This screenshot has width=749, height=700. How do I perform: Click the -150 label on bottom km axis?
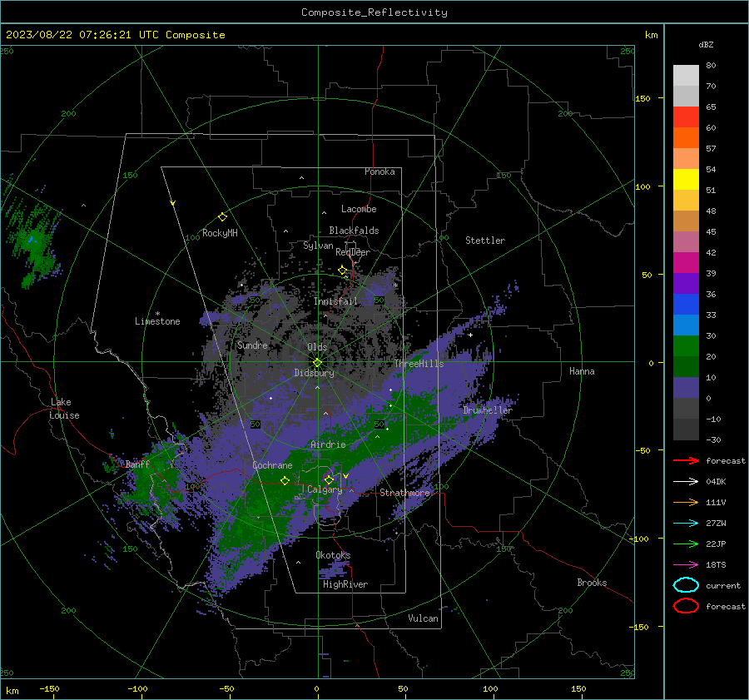[x=49, y=688]
